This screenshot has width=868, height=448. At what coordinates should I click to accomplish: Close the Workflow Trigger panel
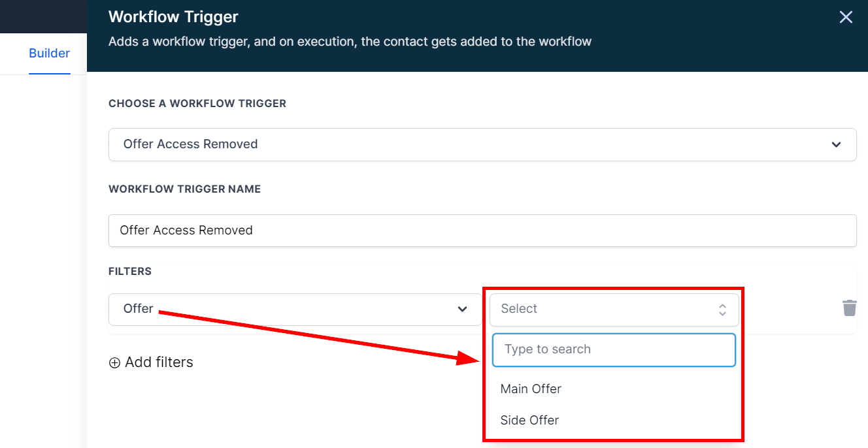click(846, 18)
